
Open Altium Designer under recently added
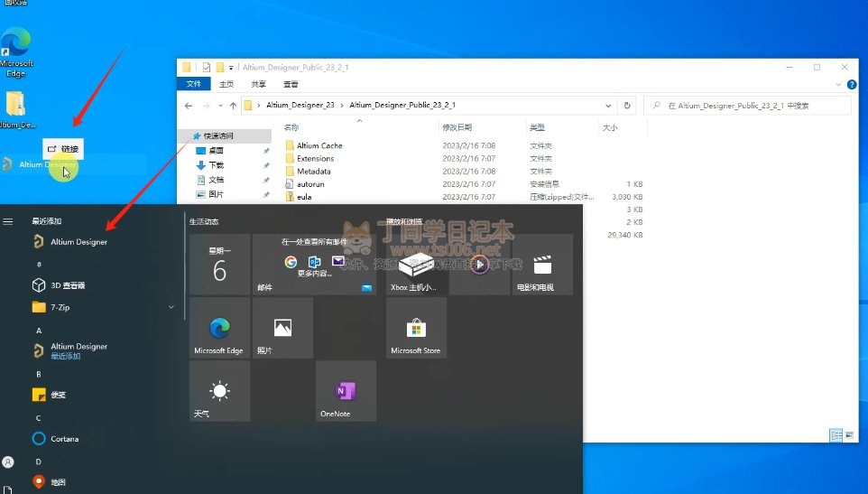[78, 242]
